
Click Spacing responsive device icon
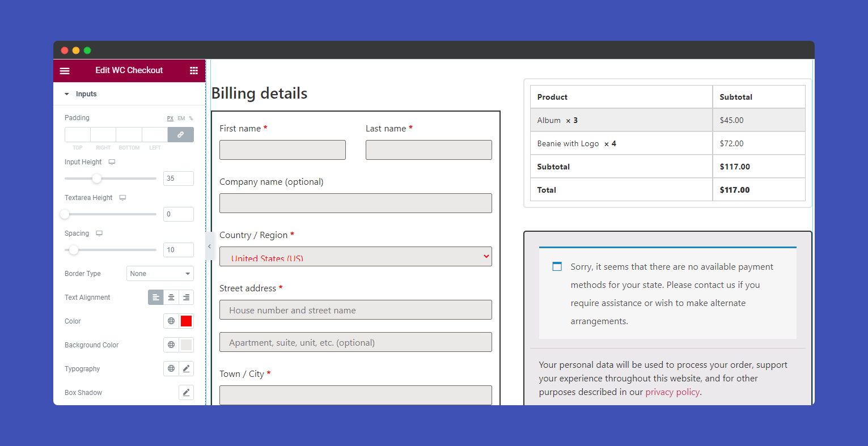pos(99,233)
